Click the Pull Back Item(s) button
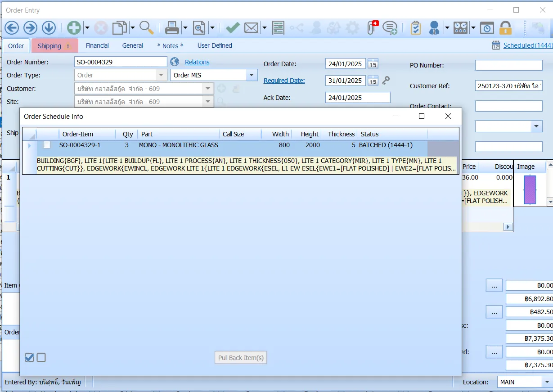Screen dimensions: 553x392 point(241,358)
